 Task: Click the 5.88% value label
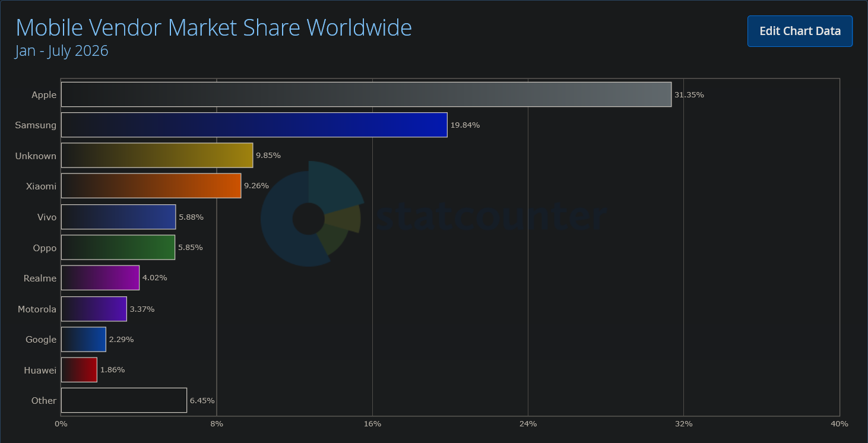191,217
